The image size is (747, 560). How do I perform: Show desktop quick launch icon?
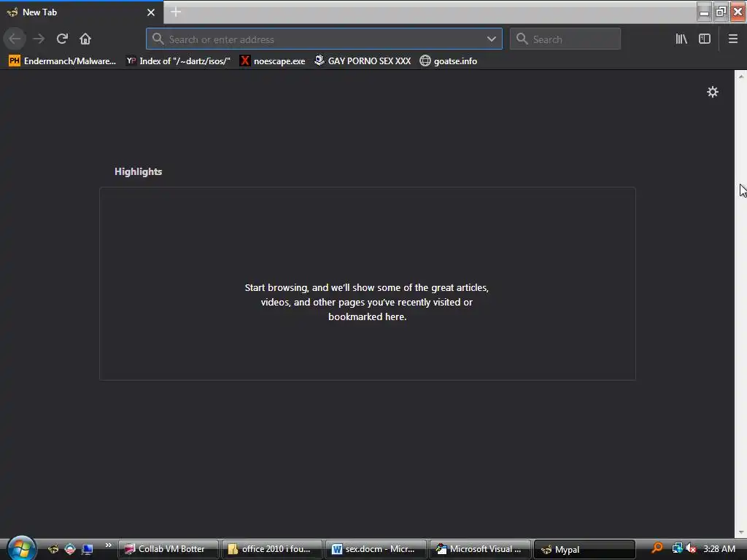[x=88, y=549]
